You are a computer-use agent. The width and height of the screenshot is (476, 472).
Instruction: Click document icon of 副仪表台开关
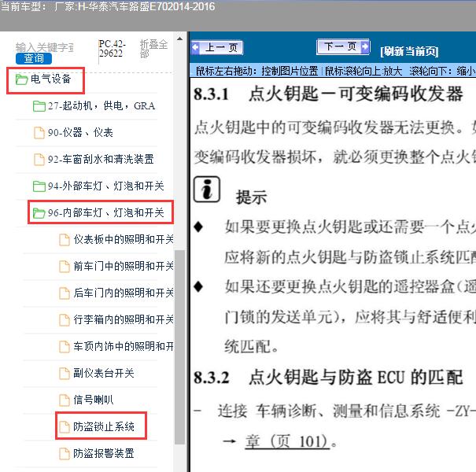[64, 374]
